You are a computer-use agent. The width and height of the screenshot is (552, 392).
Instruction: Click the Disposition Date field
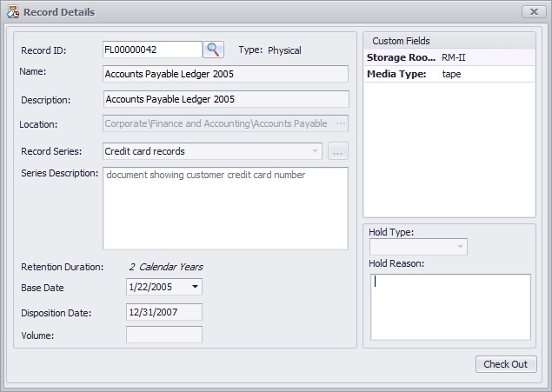(163, 312)
